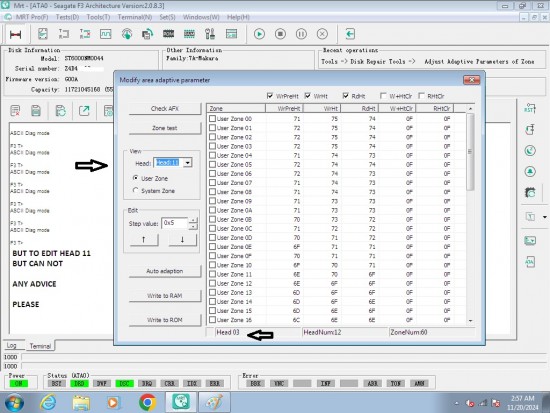Select the System Zone radio button
Image resolution: width=550 pixels, height=413 pixels.
(135, 191)
